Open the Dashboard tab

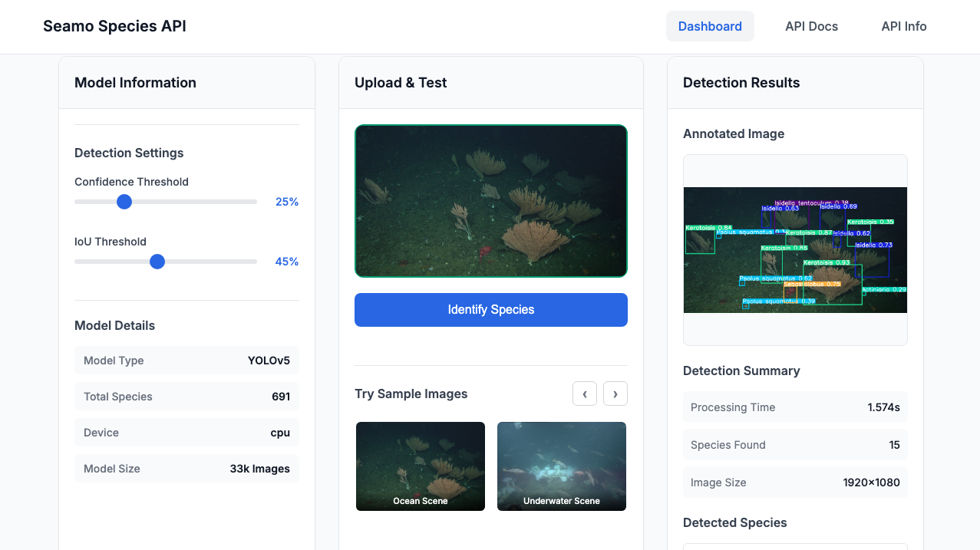710,26
